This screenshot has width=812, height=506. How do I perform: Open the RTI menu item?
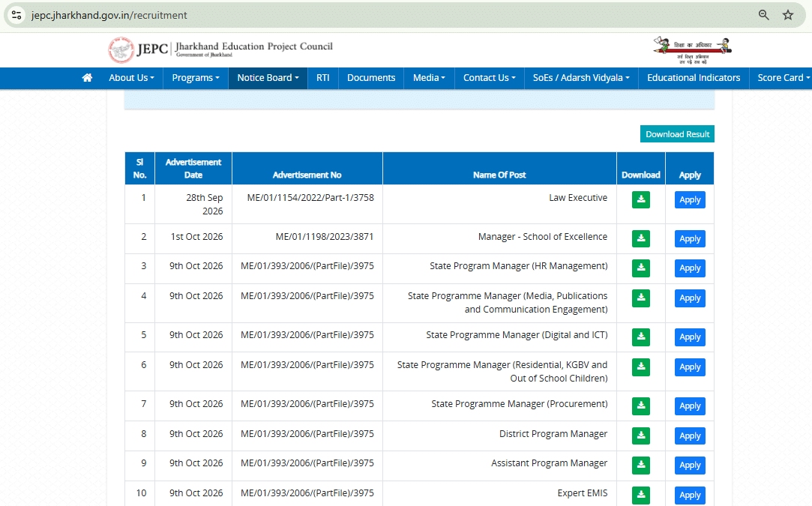(x=322, y=78)
